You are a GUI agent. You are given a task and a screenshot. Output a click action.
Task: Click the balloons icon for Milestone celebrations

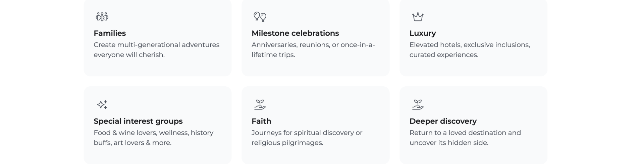point(260,17)
